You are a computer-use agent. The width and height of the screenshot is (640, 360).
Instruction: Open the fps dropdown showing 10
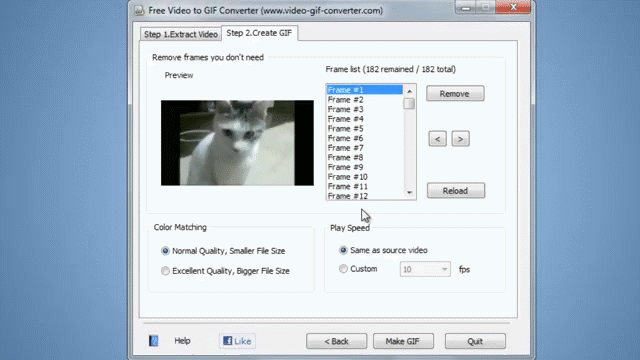tap(425, 269)
